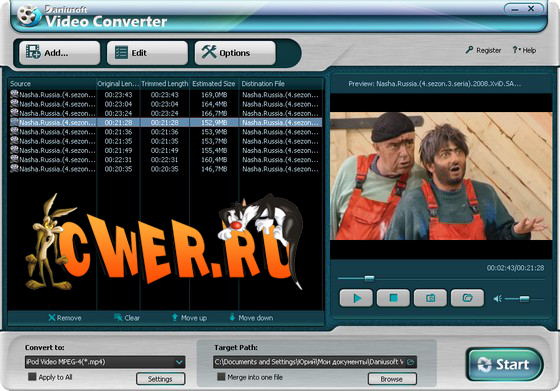The image size is (560, 391).
Task: Enable Merge into one file checkbox
Action: click(x=221, y=377)
